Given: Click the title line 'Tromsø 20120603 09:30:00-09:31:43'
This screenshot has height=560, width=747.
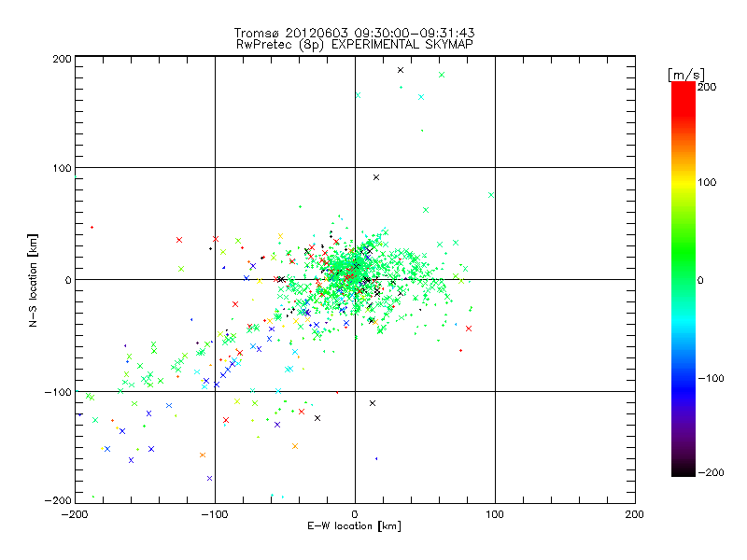Looking at the screenshot, I should tap(354, 33).
